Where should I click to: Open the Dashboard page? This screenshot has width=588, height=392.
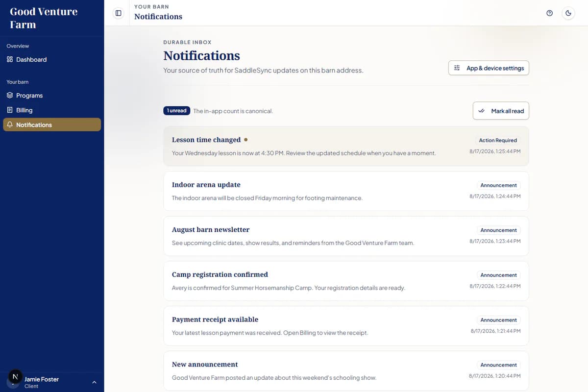point(52,59)
